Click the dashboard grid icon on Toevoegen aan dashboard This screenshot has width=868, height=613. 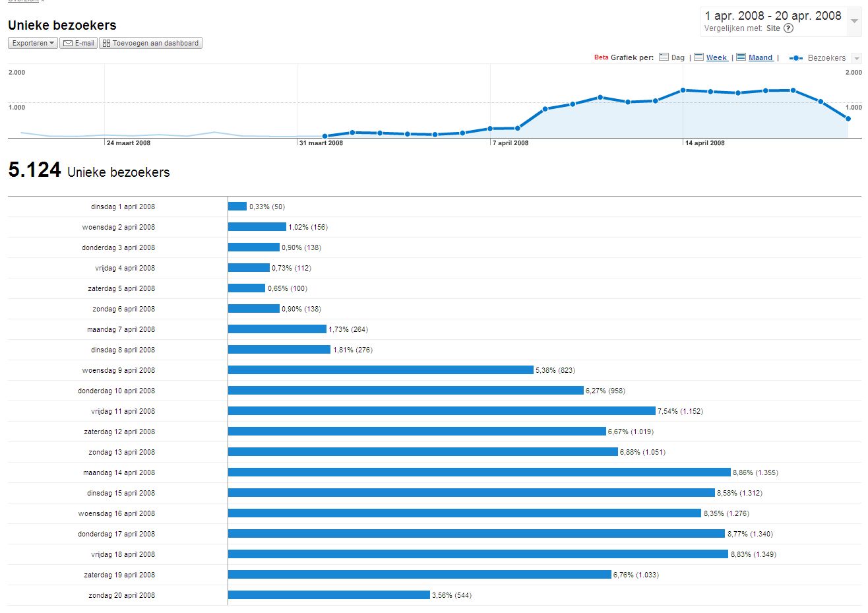(106, 44)
